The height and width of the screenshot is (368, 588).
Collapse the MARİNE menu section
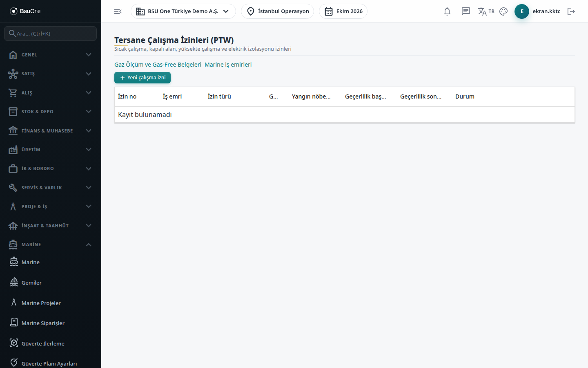click(x=51, y=245)
